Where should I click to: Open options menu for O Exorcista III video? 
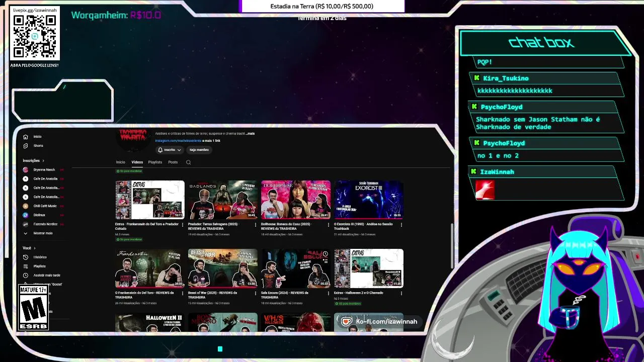(401, 225)
